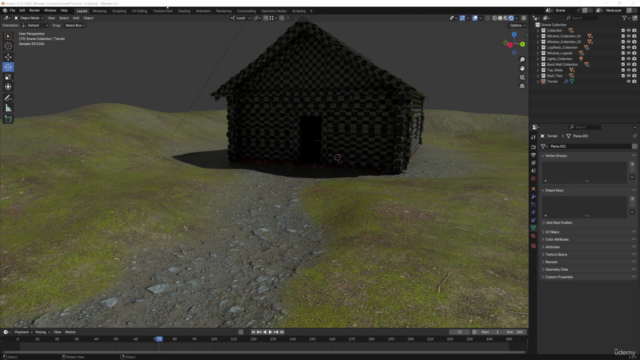The width and height of the screenshot is (640, 360).
Task: Open the Tool properties tab
Action: click(x=533, y=138)
